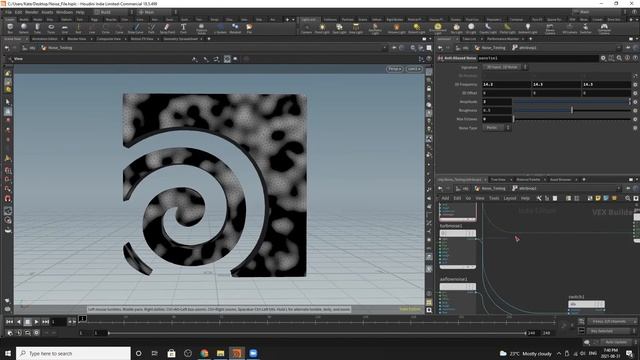This screenshot has height=360, width=640.
Task: Switch to the Performance Monitor tab
Action: pyautogui.click(x=503, y=39)
